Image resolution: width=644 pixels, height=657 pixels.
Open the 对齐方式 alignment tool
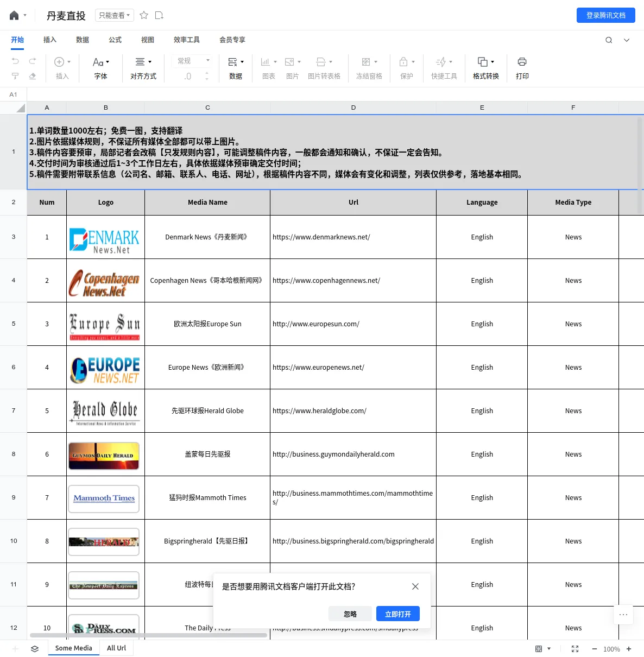pyautogui.click(x=143, y=68)
